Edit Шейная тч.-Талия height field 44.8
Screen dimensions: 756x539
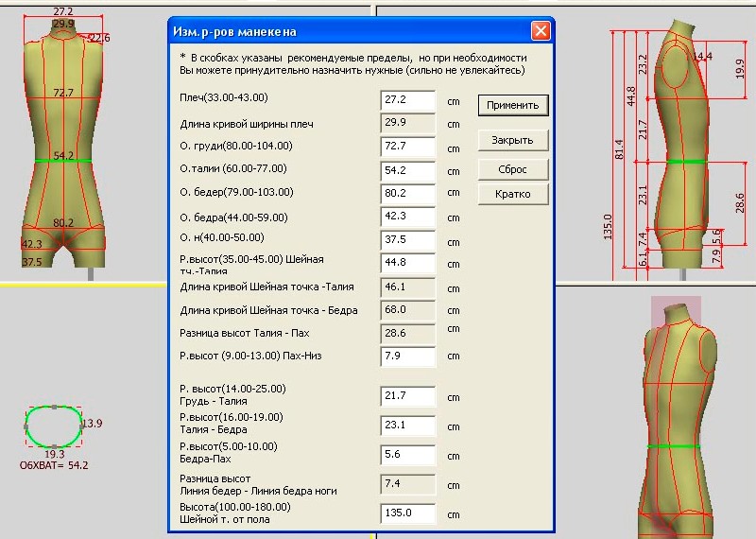[407, 263]
